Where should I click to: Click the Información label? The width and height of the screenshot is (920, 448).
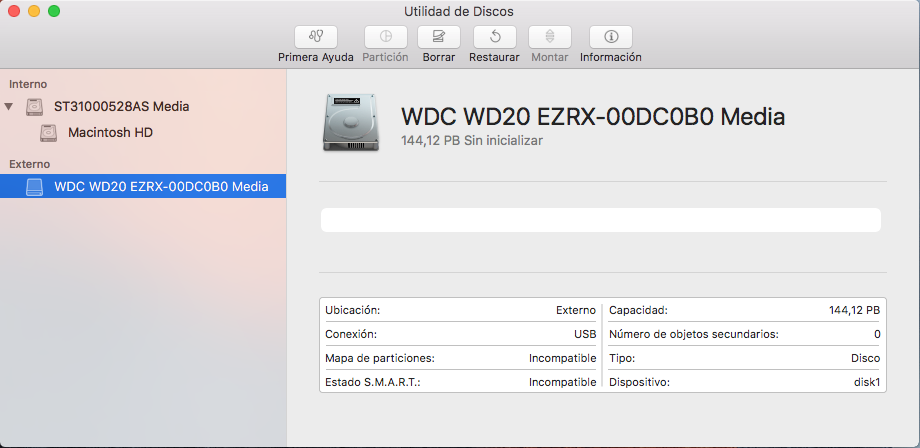(x=611, y=57)
